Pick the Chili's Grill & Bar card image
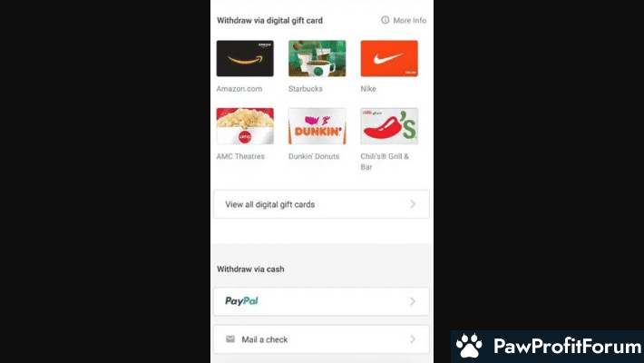644x363 pixels. point(389,126)
